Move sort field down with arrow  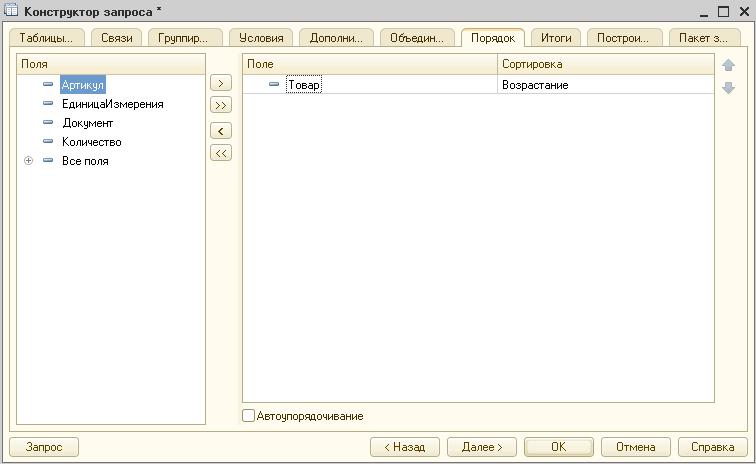pyautogui.click(x=728, y=87)
